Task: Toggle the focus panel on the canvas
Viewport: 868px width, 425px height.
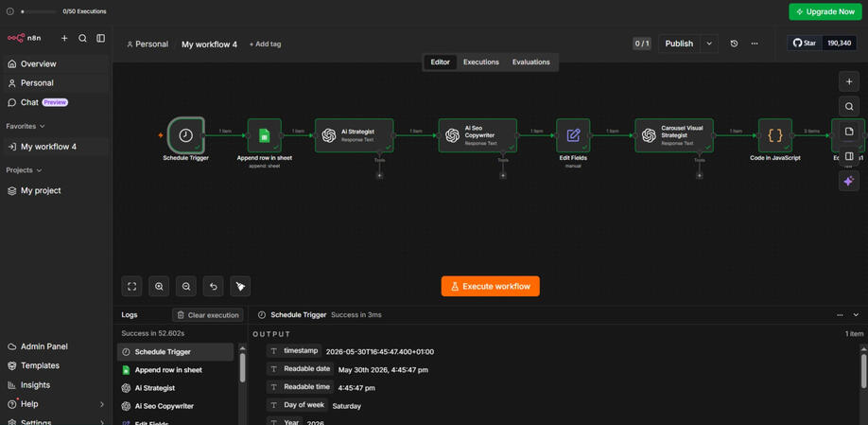Action: (x=849, y=156)
